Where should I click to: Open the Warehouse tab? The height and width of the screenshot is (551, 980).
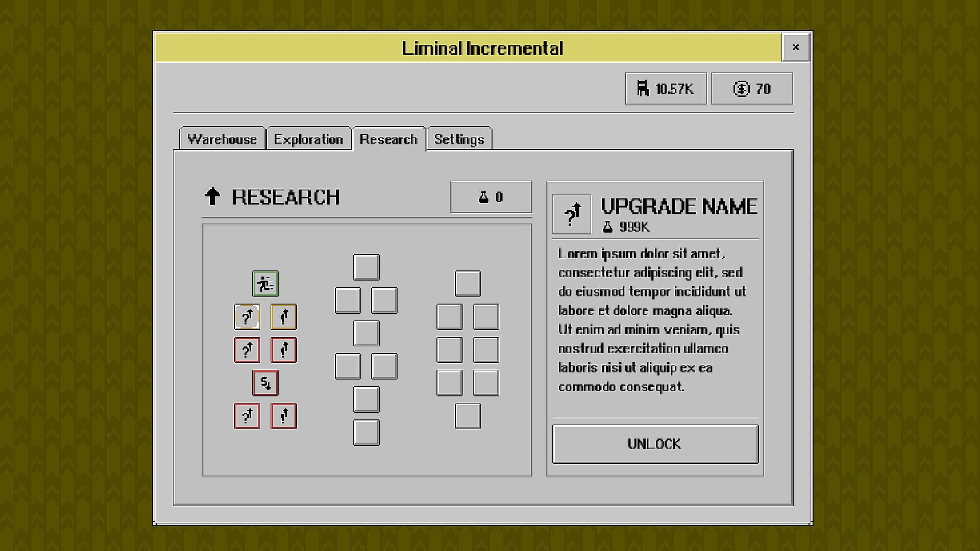point(222,139)
